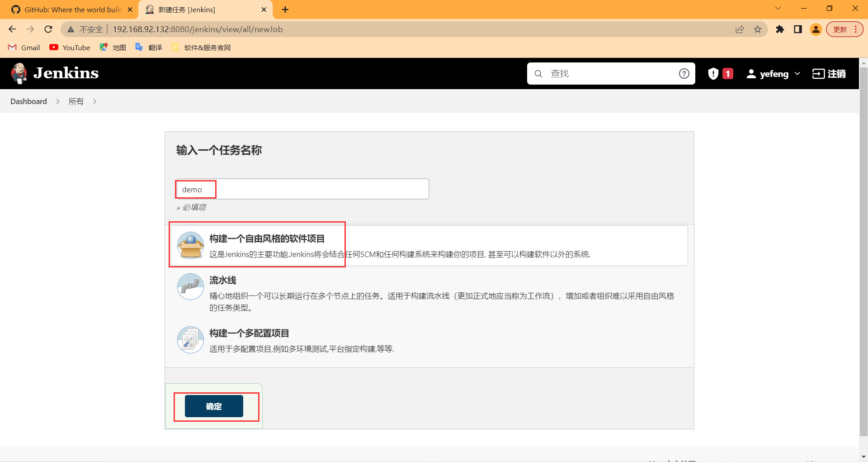The height and width of the screenshot is (462, 868).
Task: Open a new browser tab
Action: point(285,10)
